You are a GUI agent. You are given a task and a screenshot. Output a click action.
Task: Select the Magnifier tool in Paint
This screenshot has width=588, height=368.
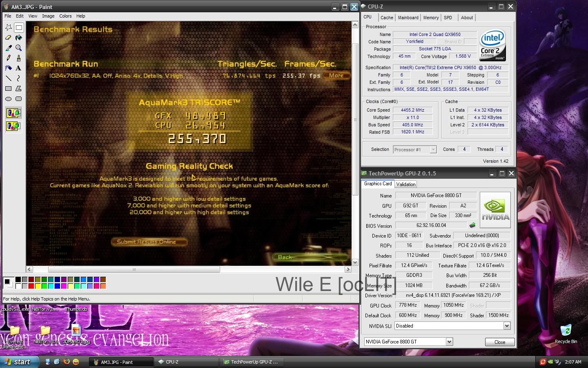pyautogui.click(x=19, y=48)
